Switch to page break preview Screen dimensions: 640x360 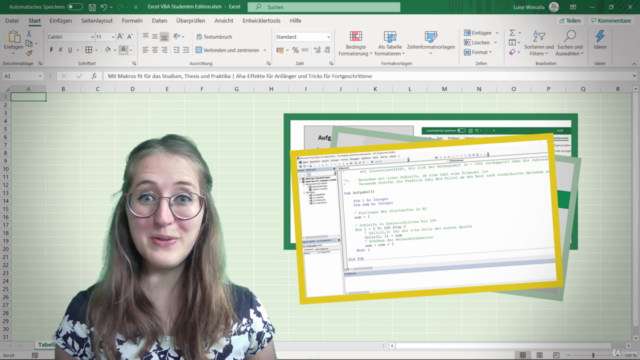click(x=556, y=355)
